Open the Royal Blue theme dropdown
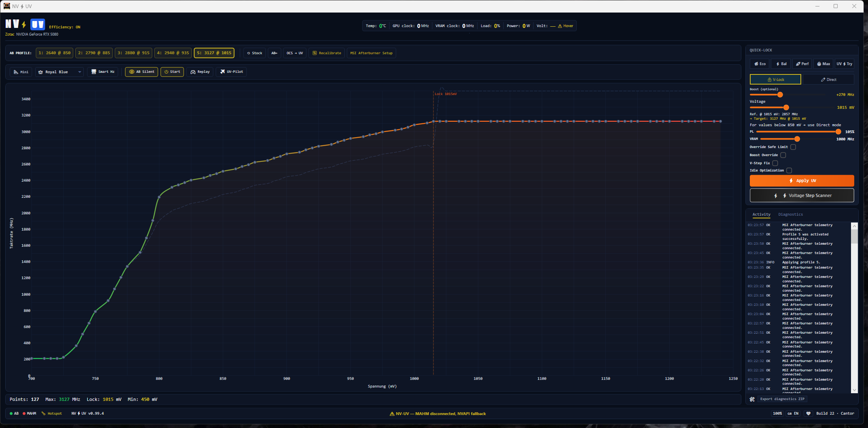 (59, 72)
